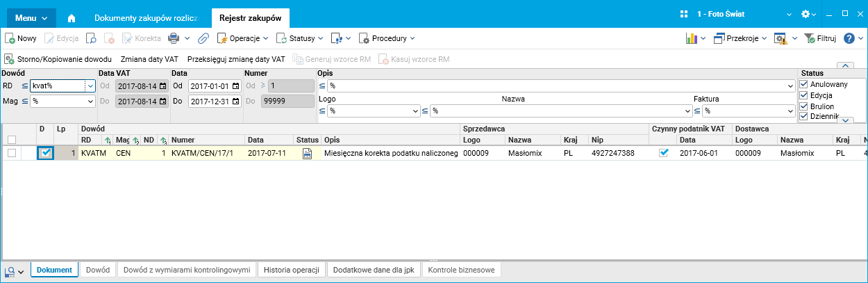Click the Opis cell Miesięczna korekta podatku

click(392, 153)
